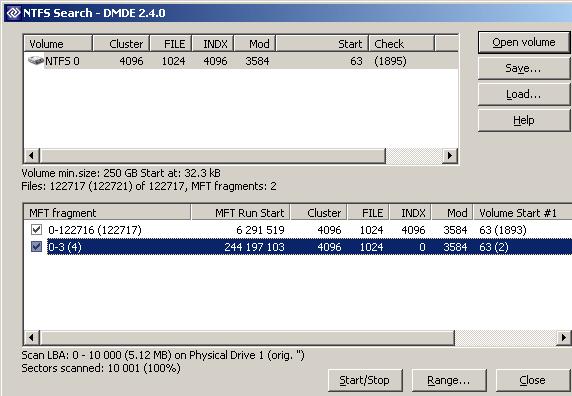Click the Open volume button
This screenshot has height=396, width=572.
click(x=523, y=42)
